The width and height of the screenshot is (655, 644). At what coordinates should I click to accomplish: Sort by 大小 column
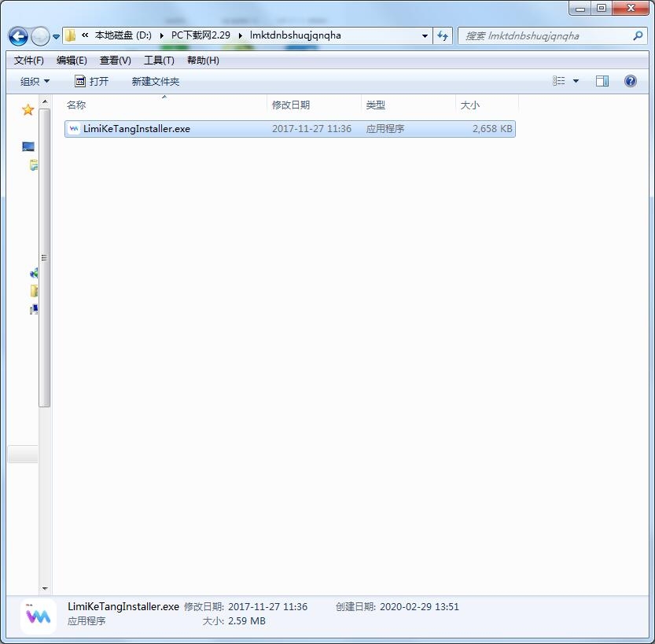[487, 105]
